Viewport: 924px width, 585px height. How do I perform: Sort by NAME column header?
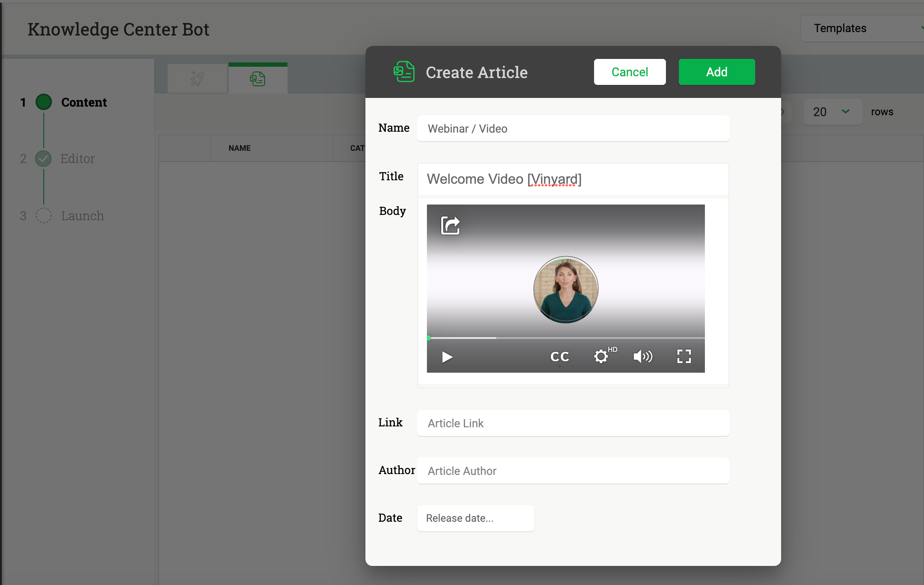pyautogui.click(x=239, y=148)
